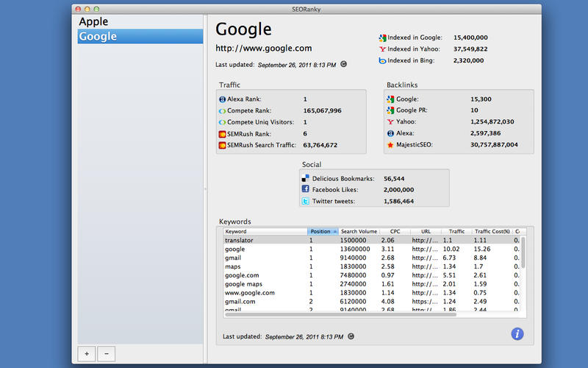Click the refresh icon beside the top Last updated date
588x368 pixels.
point(343,64)
